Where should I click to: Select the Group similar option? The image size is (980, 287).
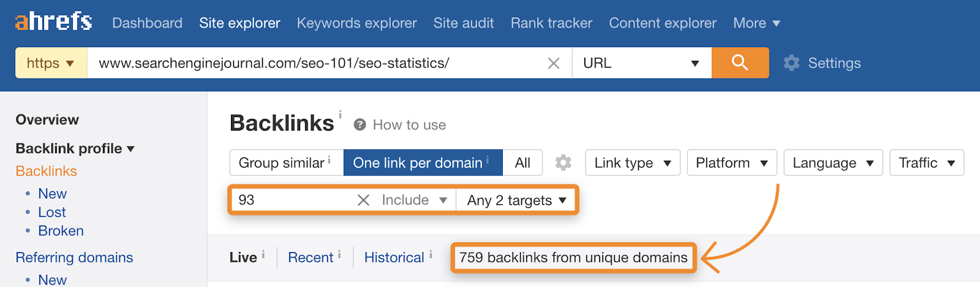pos(287,163)
